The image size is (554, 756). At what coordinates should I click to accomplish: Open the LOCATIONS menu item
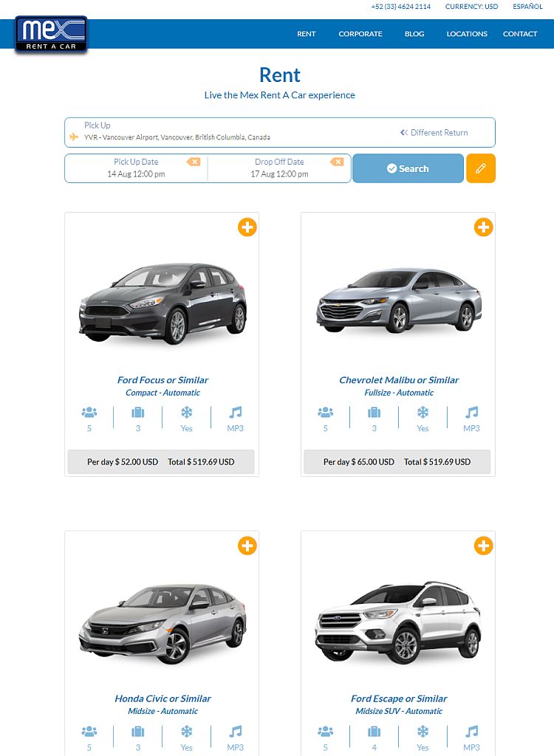tap(467, 34)
